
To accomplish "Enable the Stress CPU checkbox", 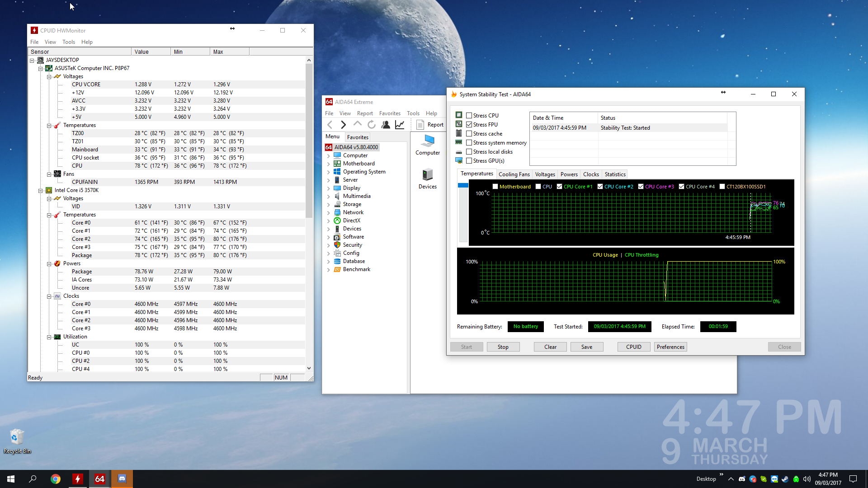I will (469, 116).
